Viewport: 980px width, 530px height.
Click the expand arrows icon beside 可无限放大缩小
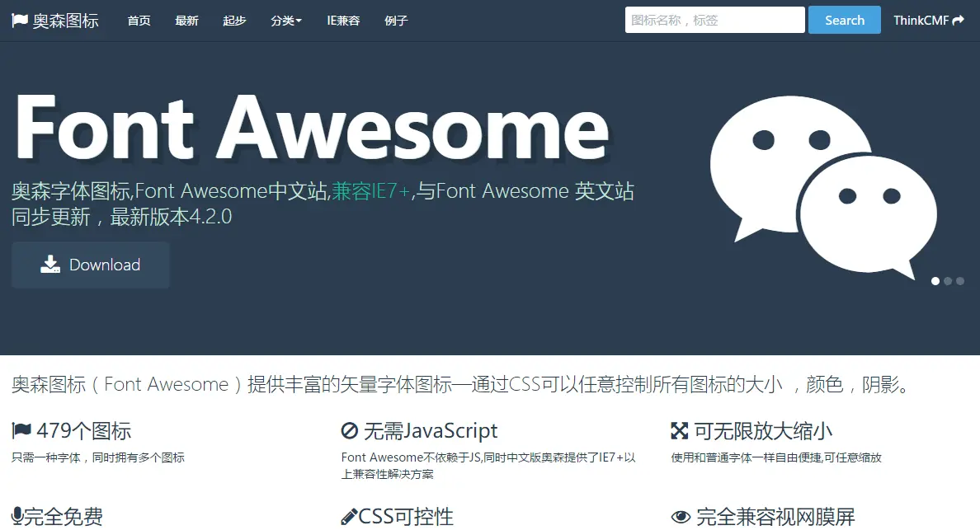(680, 431)
